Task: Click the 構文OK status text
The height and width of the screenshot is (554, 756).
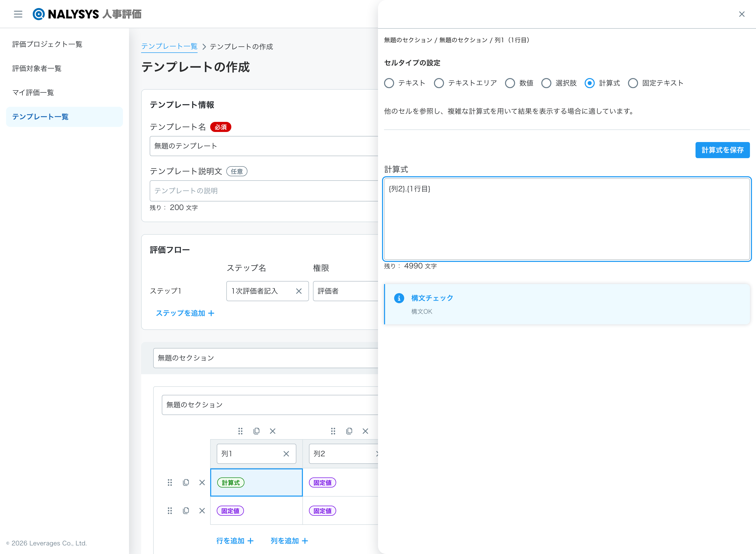Action: pos(421,311)
